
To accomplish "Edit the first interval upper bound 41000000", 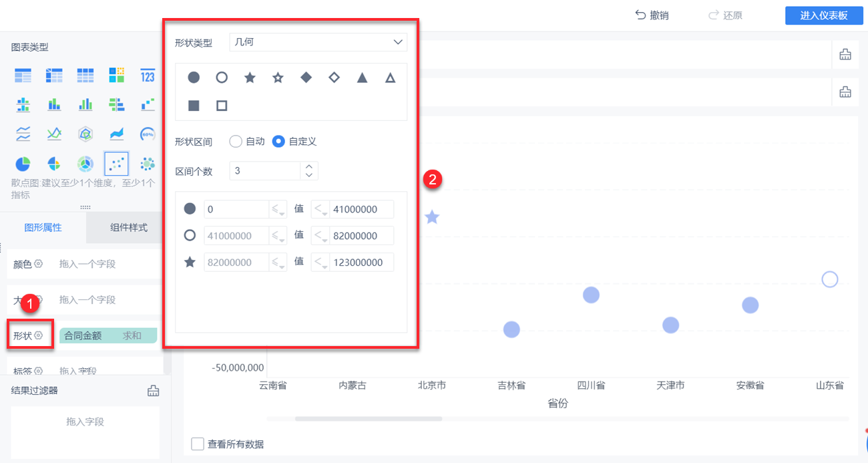I will coord(361,209).
